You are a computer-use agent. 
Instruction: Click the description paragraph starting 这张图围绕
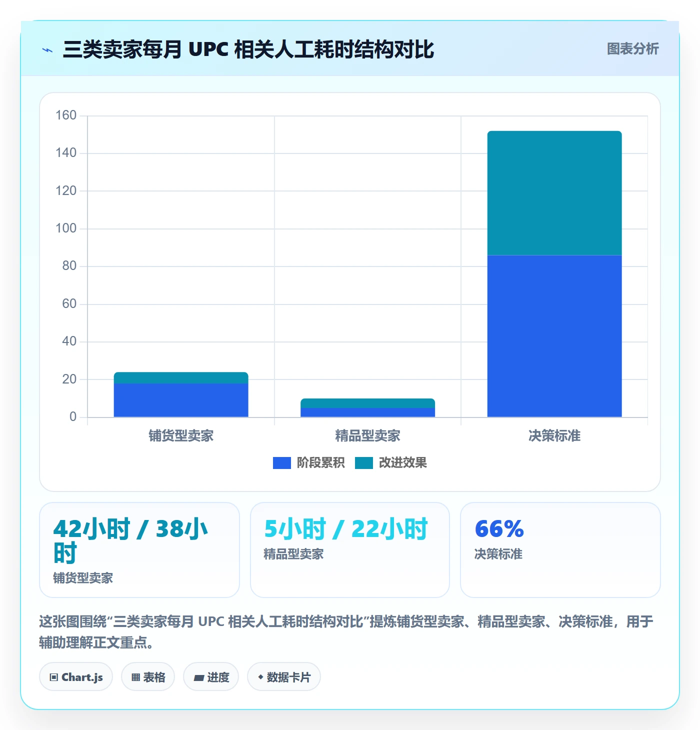pyautogui.click(x=346, y=632)
